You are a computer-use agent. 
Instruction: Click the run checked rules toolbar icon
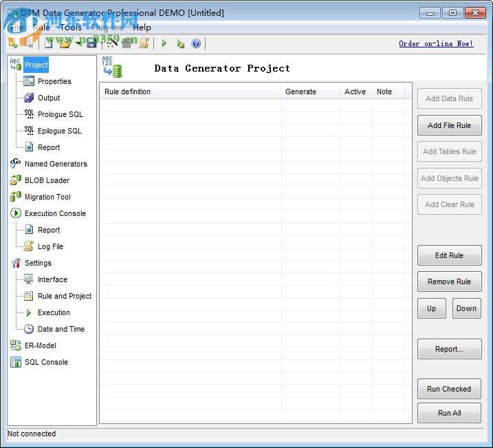coord(181,43)
